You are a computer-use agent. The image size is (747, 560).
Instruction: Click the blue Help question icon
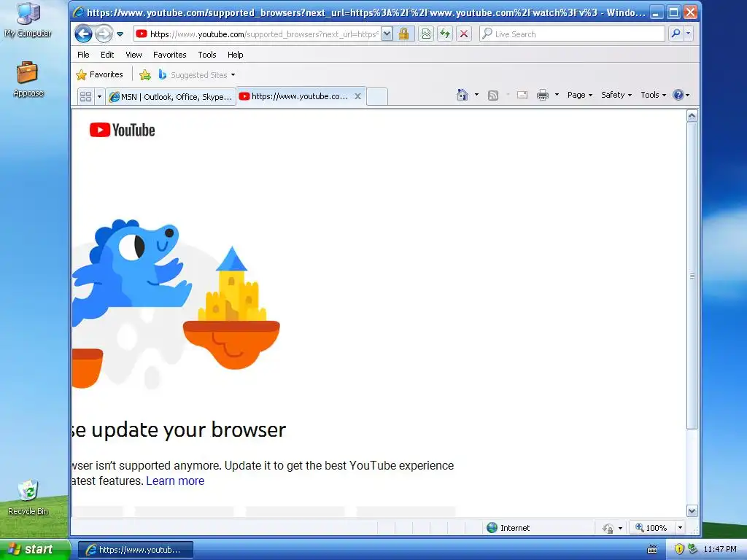678,95
